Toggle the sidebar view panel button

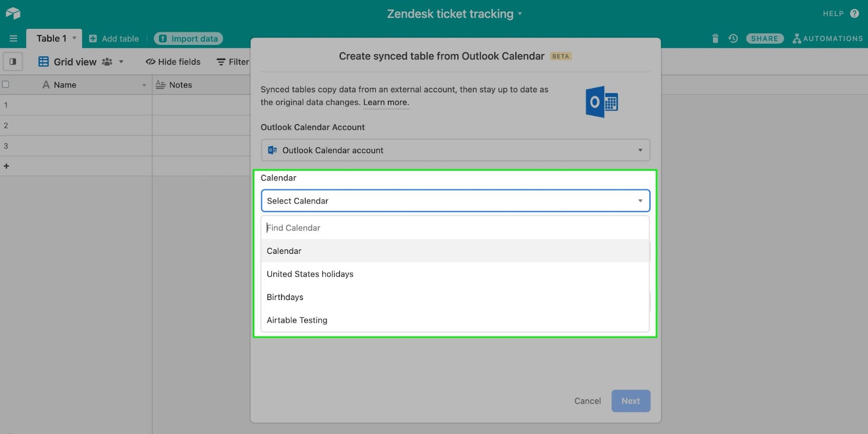(x=12, y=61)
